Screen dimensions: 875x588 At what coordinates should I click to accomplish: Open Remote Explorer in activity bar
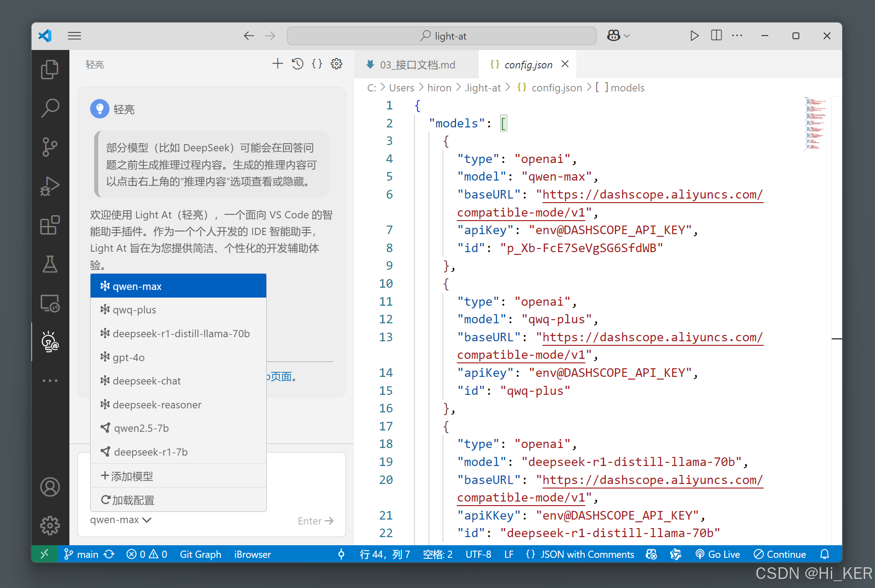[50, 303]
